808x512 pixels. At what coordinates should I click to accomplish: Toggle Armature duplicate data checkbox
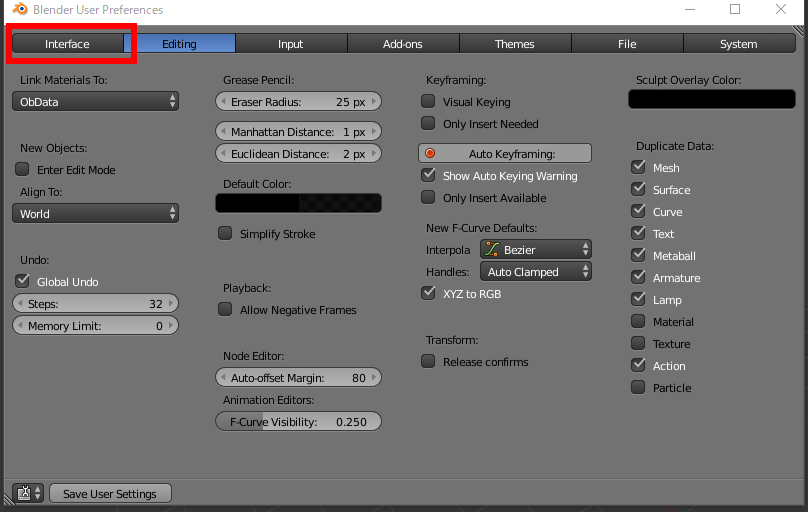(x=638, y=278)
